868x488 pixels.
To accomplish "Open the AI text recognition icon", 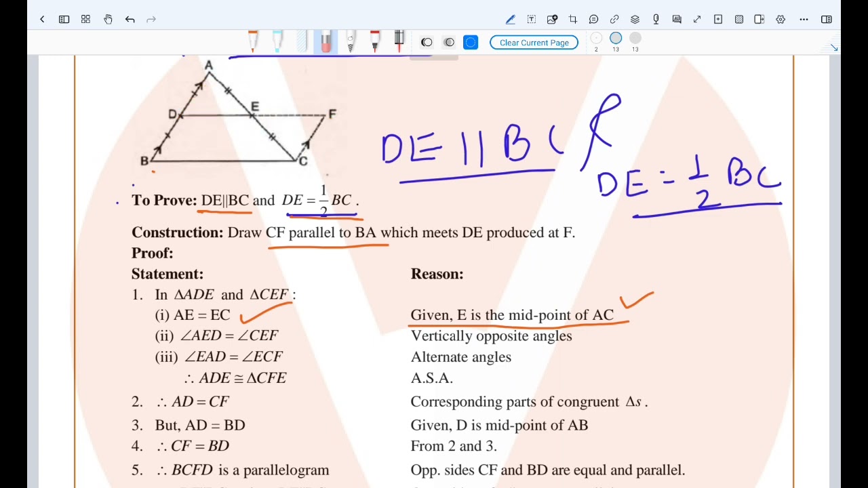I will click(677, 20).
